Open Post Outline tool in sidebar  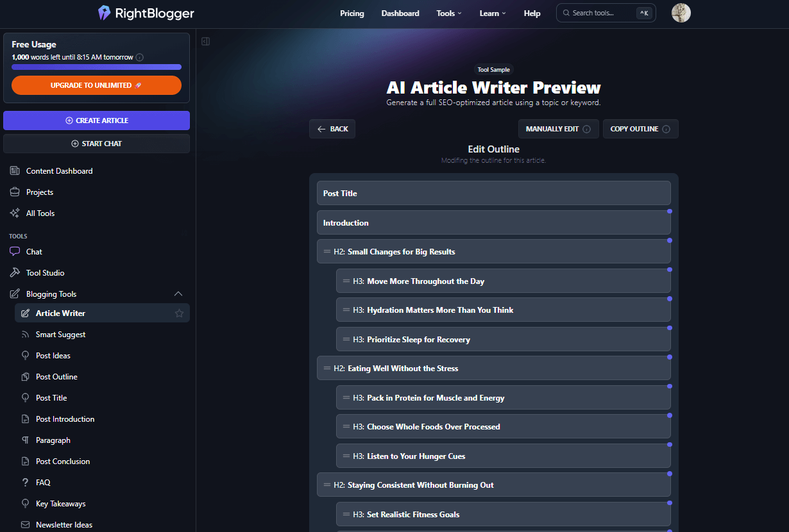[56, 377]
